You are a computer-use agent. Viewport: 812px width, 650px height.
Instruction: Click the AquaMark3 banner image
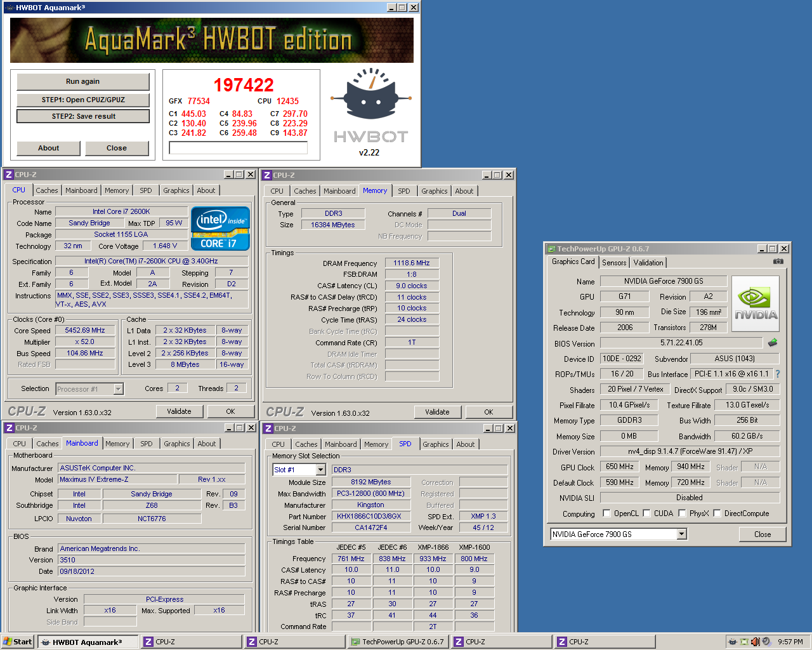212,40
